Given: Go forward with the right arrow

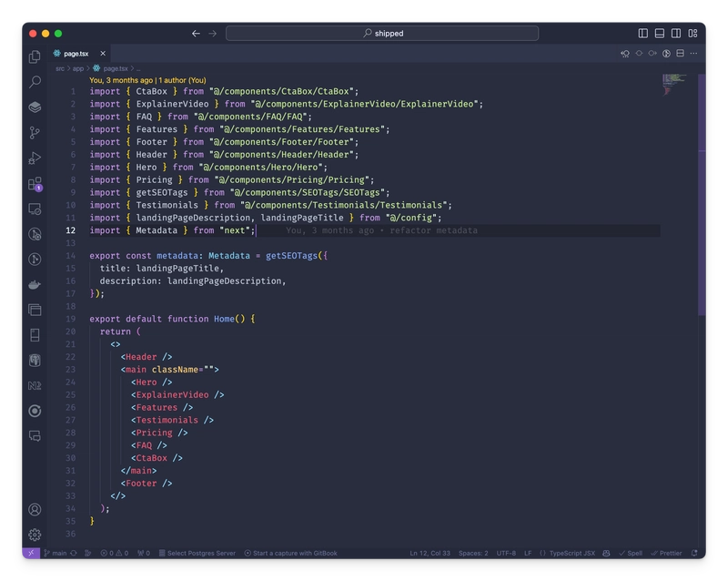Looking at the screenshot, I should [212, 34].
